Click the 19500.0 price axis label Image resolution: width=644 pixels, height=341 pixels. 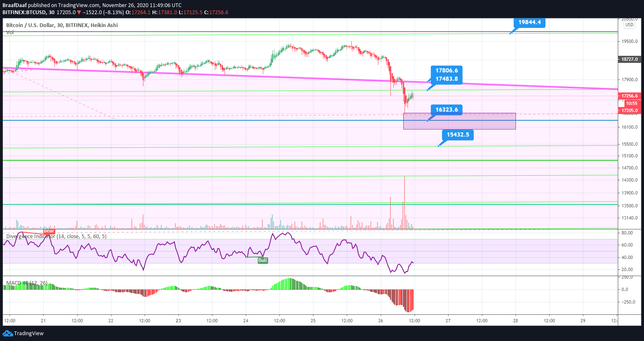629,42
